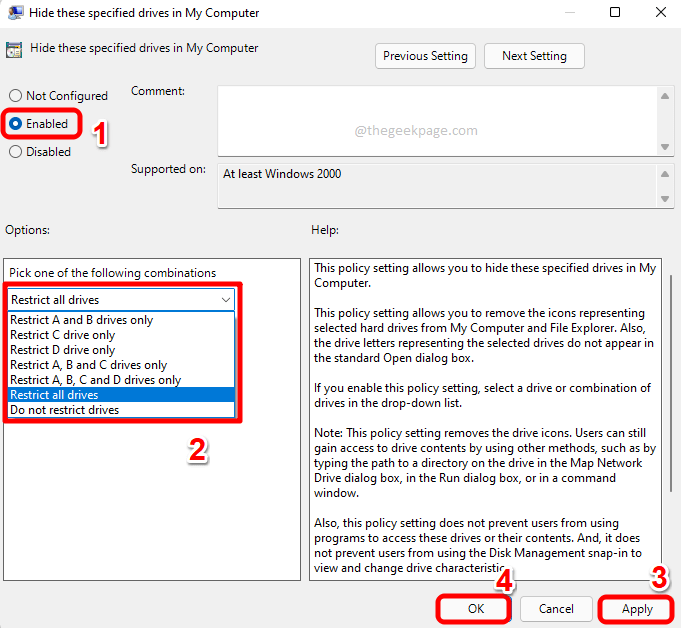Screen dimensions: 681x628
Task: Choose Restrict A, B, C and D drives only
Action: [x=95, y=380]
